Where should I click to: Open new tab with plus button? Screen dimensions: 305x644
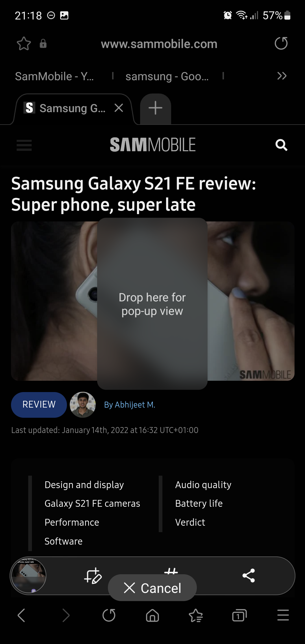(x=155, y=108)
